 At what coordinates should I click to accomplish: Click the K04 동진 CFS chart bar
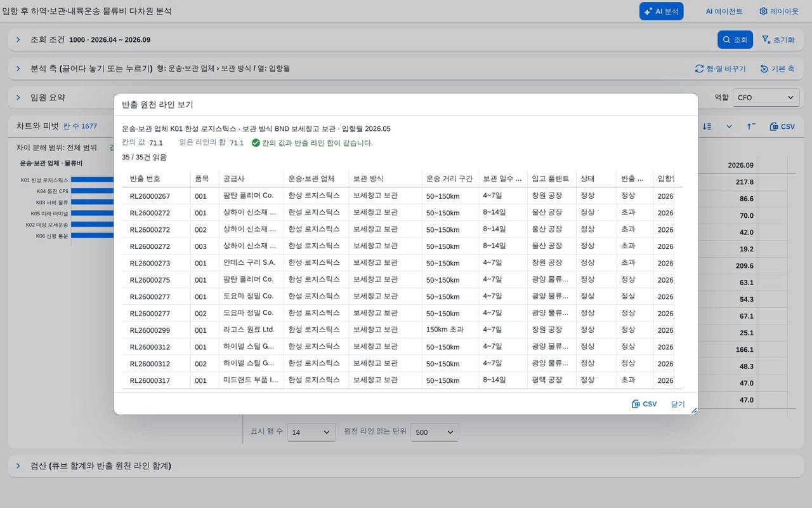click(x=92, y=191)
